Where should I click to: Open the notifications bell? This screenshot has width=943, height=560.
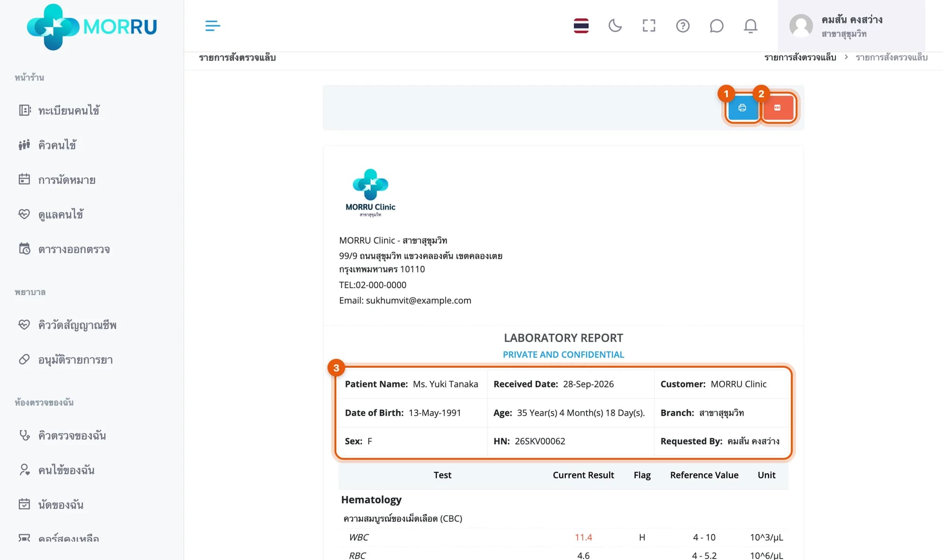(751, 26)
